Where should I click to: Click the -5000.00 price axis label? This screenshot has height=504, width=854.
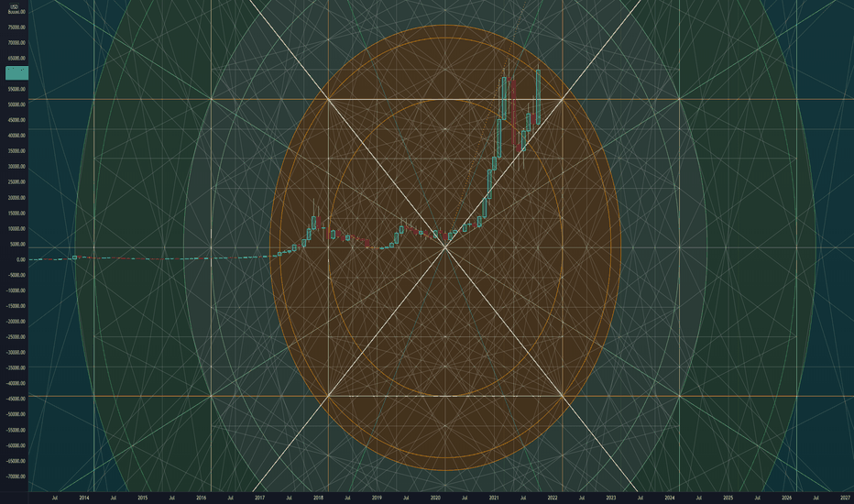(16, 275)
